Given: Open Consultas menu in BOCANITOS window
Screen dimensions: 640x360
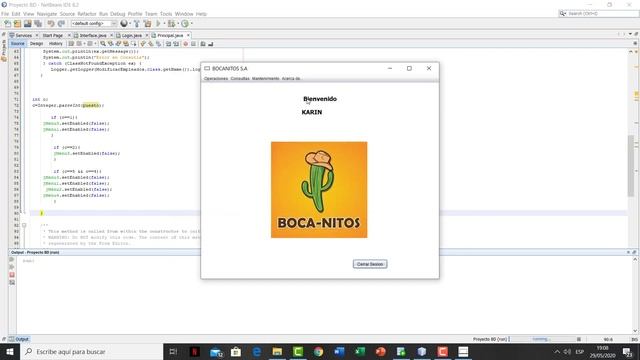Looking at the screenshot, I should (x=240, y=78).
